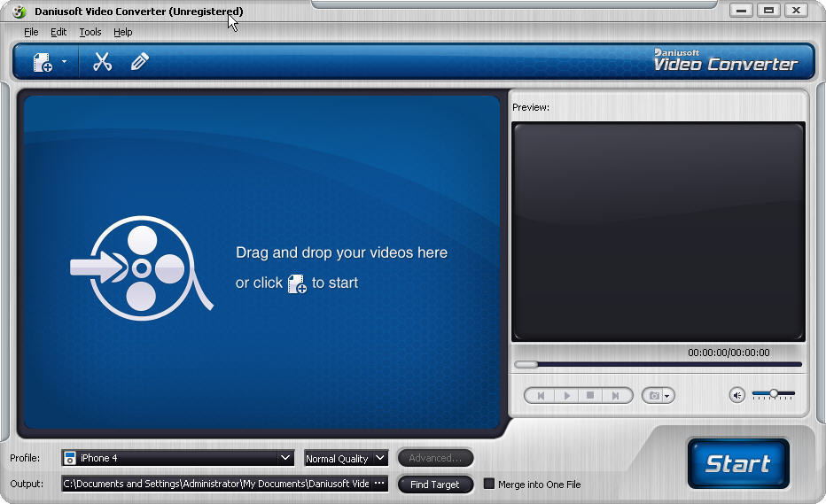The width and height of the screenshot is (826, 504).
Task: Open the Profile dropdown showing iPhone 4
Action: click(x=177, y=458)
